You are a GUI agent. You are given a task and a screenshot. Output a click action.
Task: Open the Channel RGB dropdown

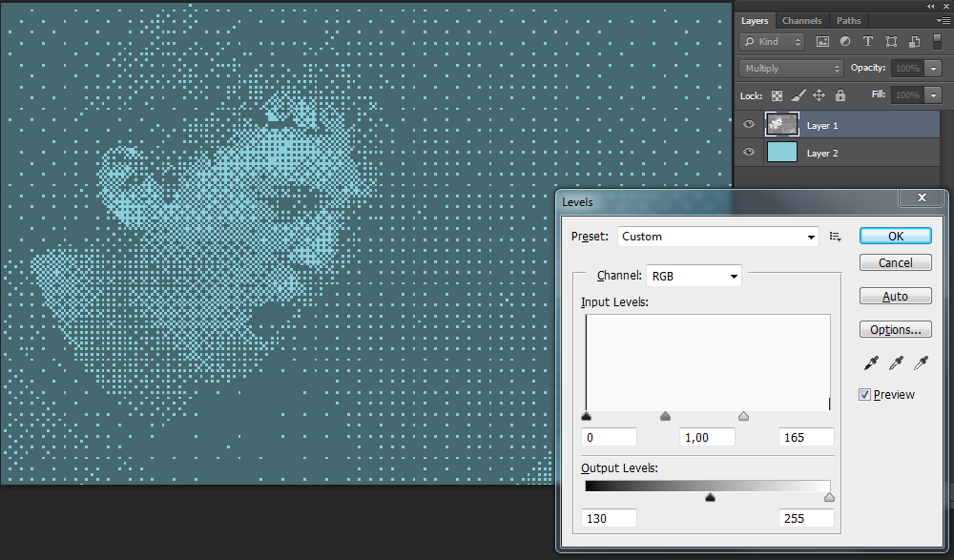(694, 276)
